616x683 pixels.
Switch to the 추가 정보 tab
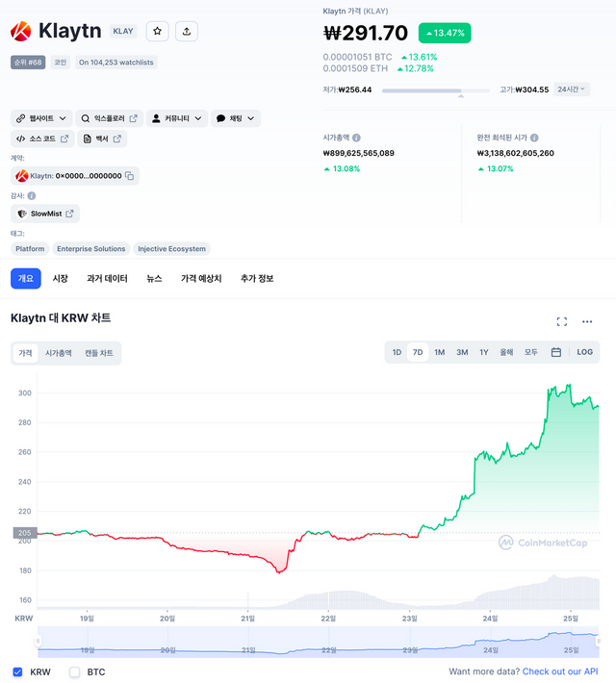(257, 278)
